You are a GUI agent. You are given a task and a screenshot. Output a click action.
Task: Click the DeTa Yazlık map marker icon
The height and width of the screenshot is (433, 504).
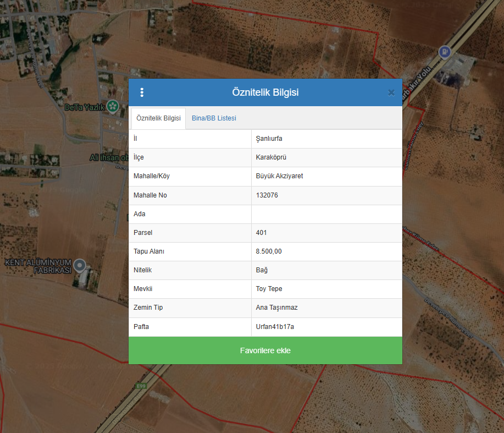pyautogui.click(x=113, y=106)
